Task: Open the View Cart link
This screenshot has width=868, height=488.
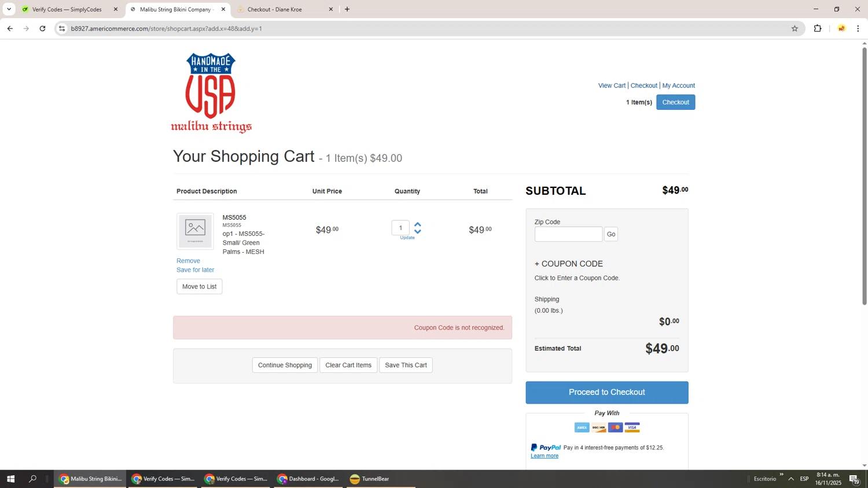Action: click(x=612, y=86)
